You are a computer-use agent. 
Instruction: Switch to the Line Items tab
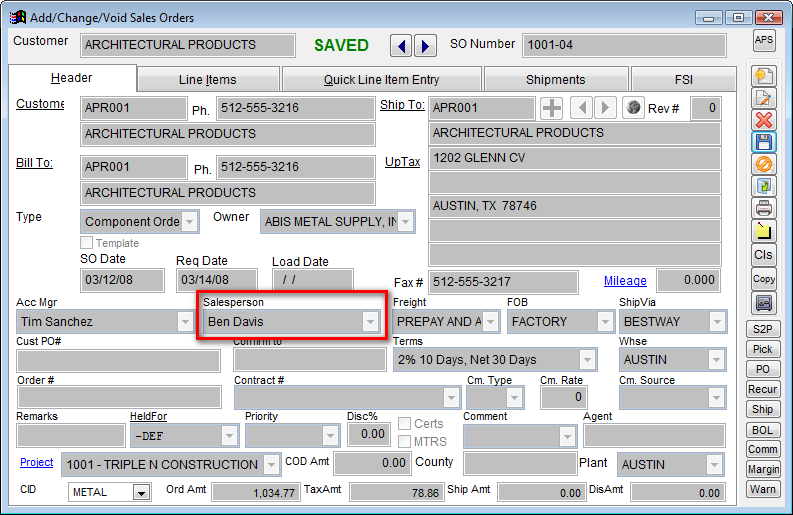[208, 79]
